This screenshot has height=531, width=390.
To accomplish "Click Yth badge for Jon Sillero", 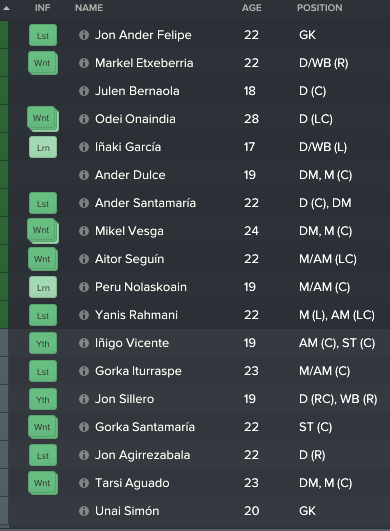I will 43,399.
